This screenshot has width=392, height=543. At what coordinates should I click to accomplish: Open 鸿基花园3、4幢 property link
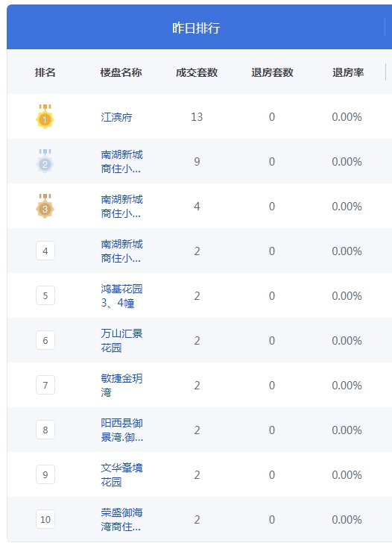point(121,295)
